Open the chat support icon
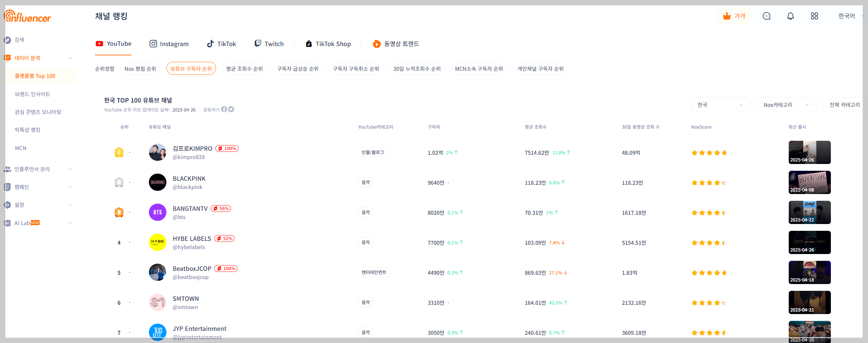The image size is (868, 343). 767,16
